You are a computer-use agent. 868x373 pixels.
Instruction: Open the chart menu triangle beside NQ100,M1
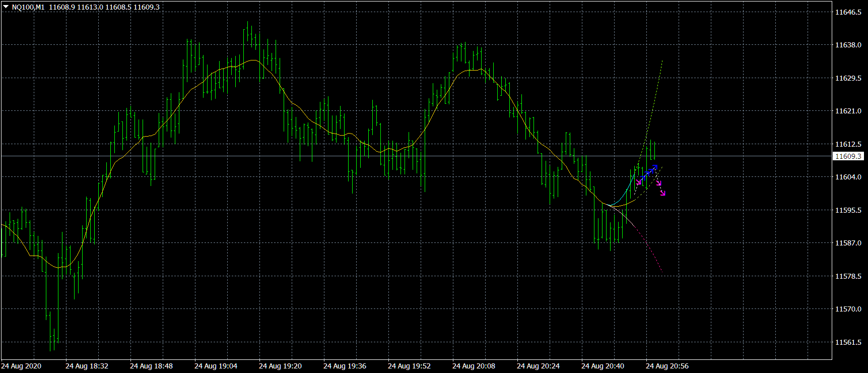pyautogui.click(x=6, y=7)
